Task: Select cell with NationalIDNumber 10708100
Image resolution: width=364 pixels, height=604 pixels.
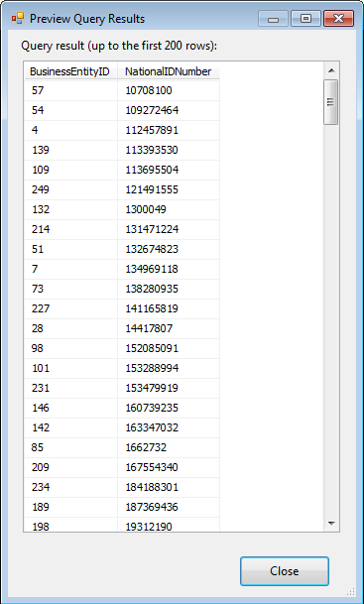Action: tap(169, 90)
